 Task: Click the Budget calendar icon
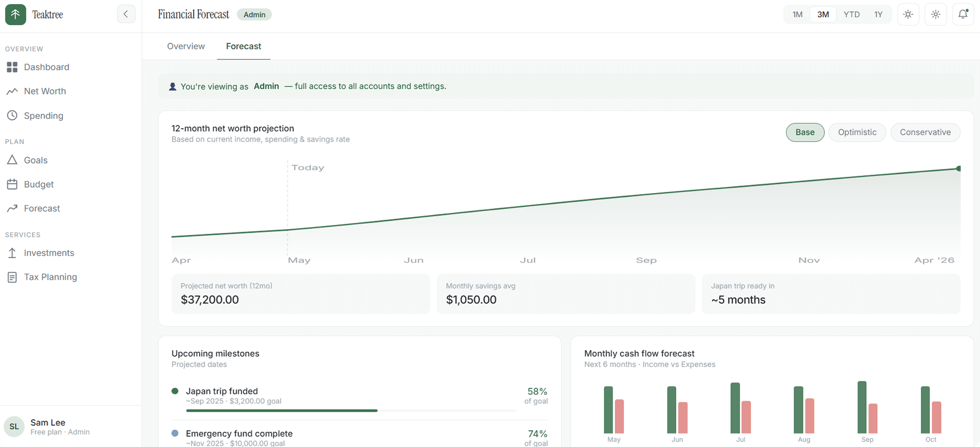12,184
